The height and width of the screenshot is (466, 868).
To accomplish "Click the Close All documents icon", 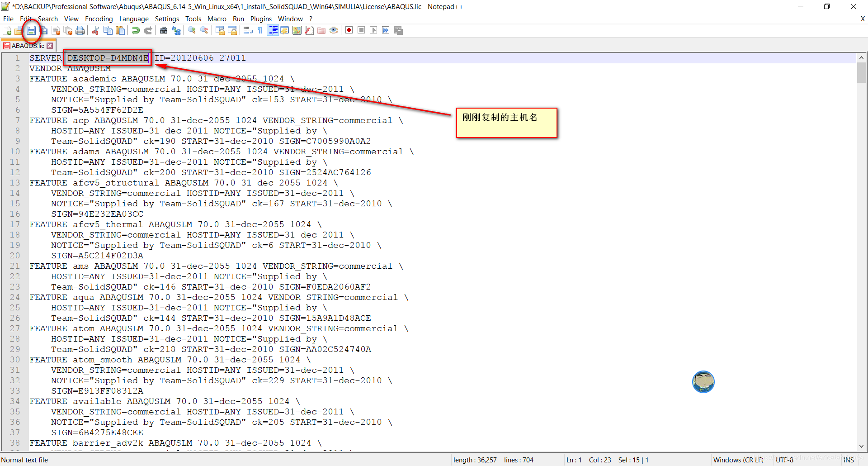I will 68,30.
